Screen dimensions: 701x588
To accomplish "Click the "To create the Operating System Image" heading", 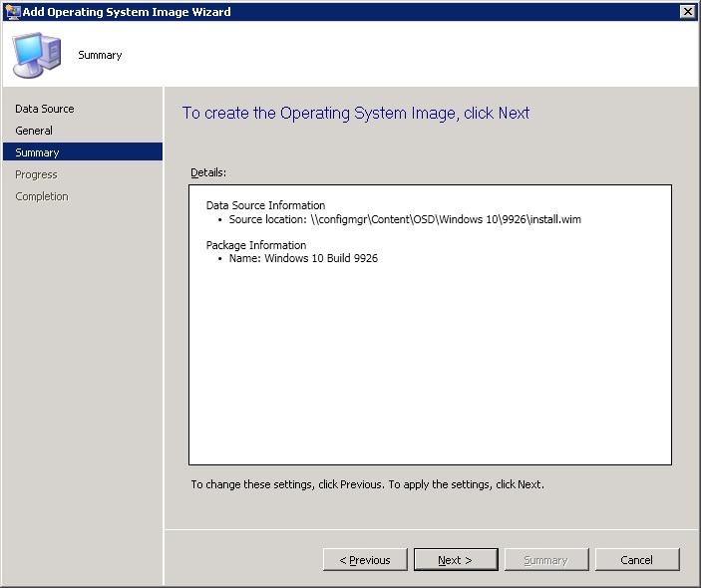I will 356,114.
